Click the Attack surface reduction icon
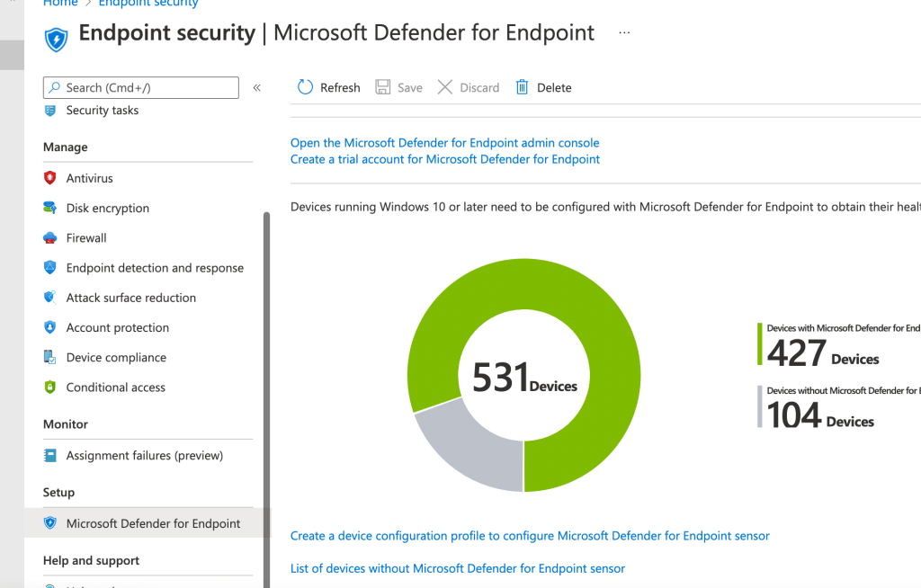Screen dimensions: 921x588 (x=50, y=298)
